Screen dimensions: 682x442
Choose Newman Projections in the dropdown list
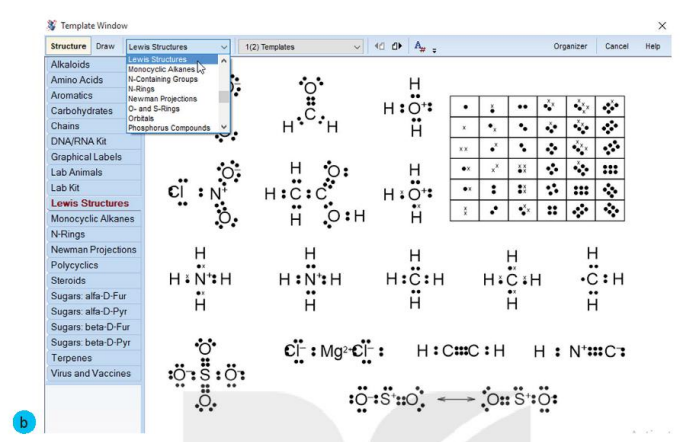pyautogui.click(x=162, y=99)
